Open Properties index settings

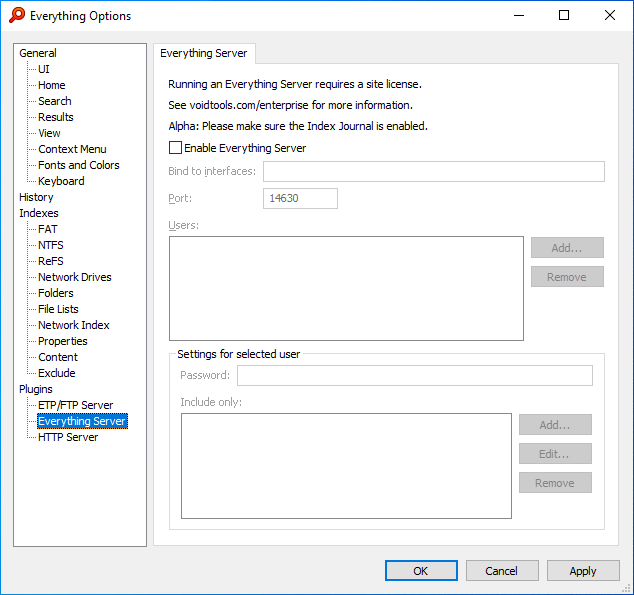pos(63,341)
